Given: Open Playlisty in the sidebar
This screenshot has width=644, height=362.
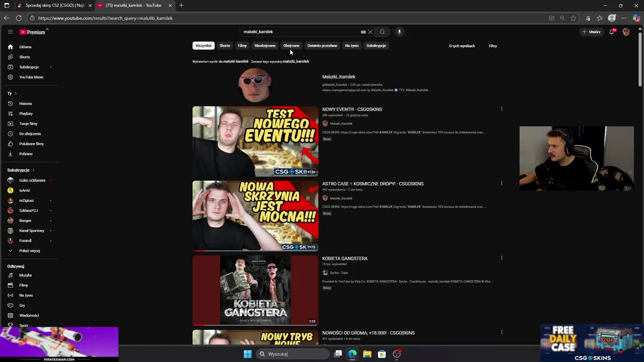Looking at the screenshot, I should pos(26,114).
